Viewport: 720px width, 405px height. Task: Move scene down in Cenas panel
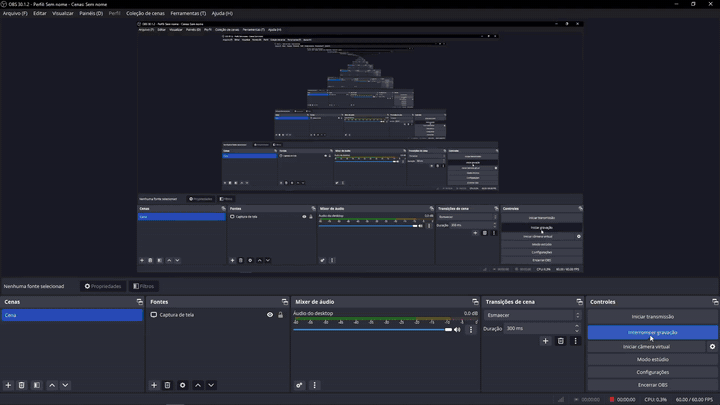coord(65,385)
